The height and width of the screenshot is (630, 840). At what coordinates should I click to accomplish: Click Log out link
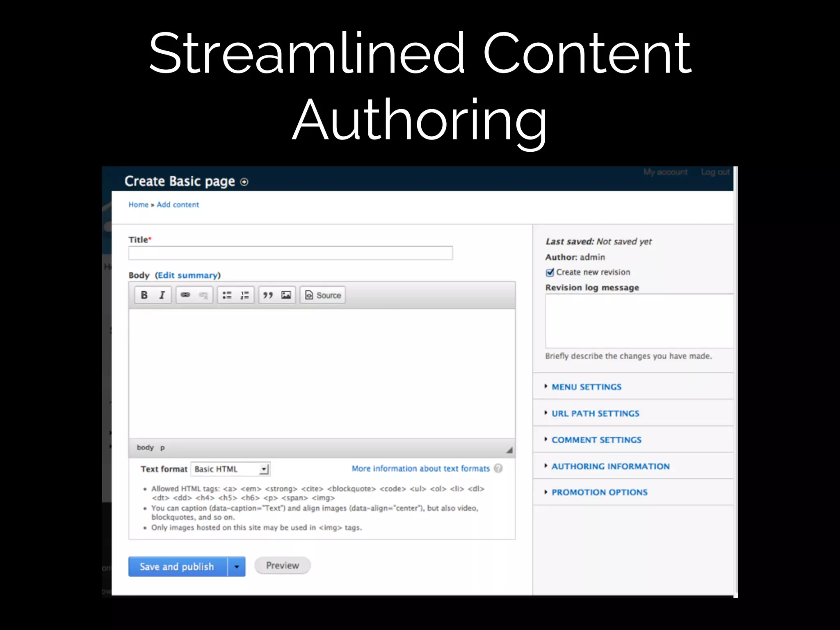coord(715,172)
